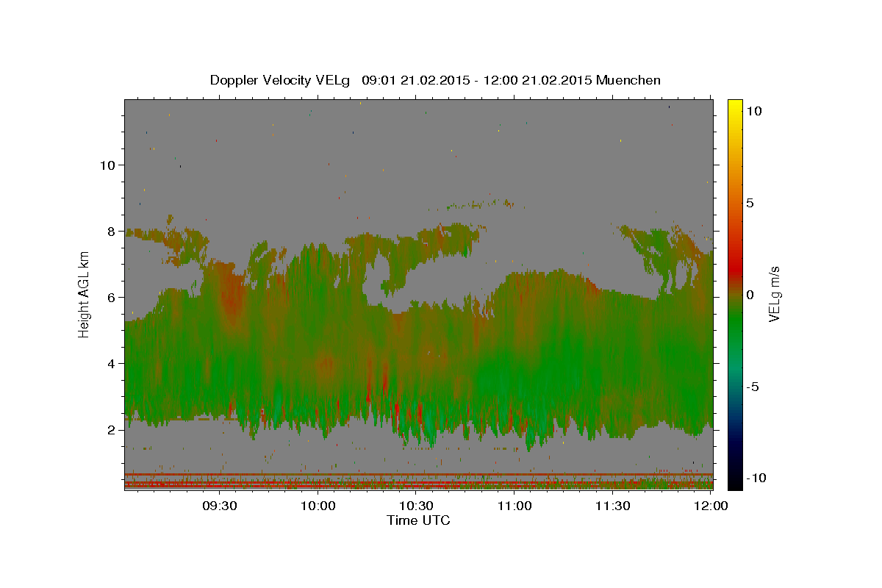Click the colorbar tick label -10
882x588 pixels.
click(758, 478)
